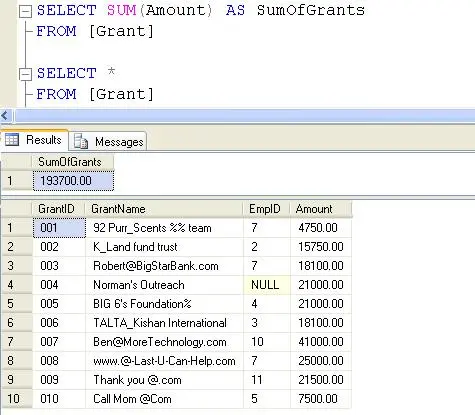Click the EmpID column header
Image resolution: width=475 pixels, height=415 pixels.
point(266,209)
